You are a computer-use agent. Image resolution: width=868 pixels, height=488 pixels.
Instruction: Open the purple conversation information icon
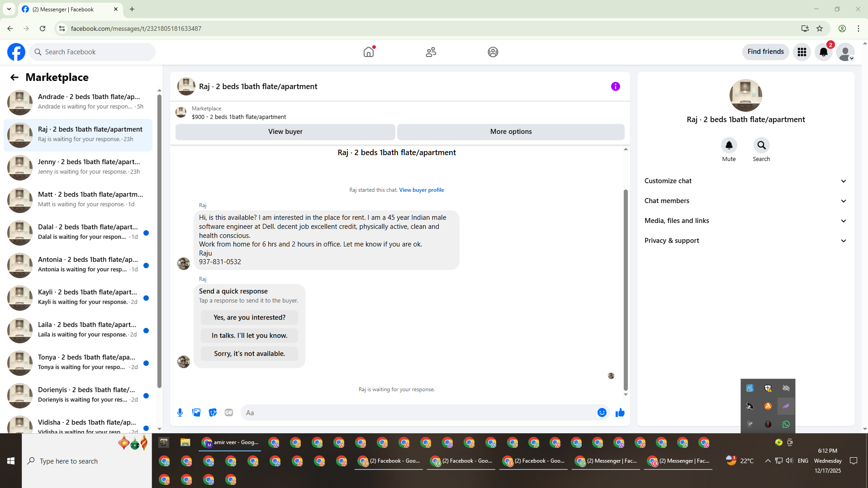pos(616,86)
